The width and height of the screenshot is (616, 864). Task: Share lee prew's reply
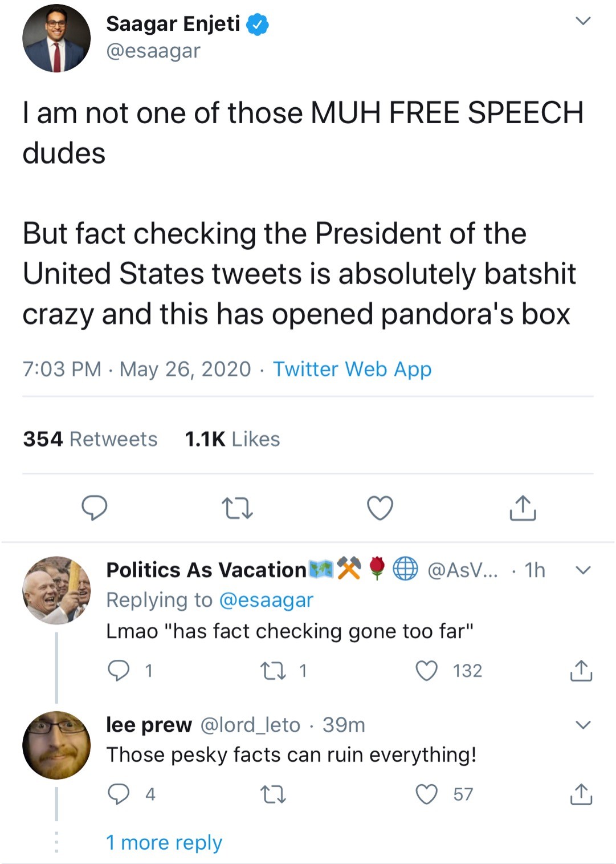581,794
